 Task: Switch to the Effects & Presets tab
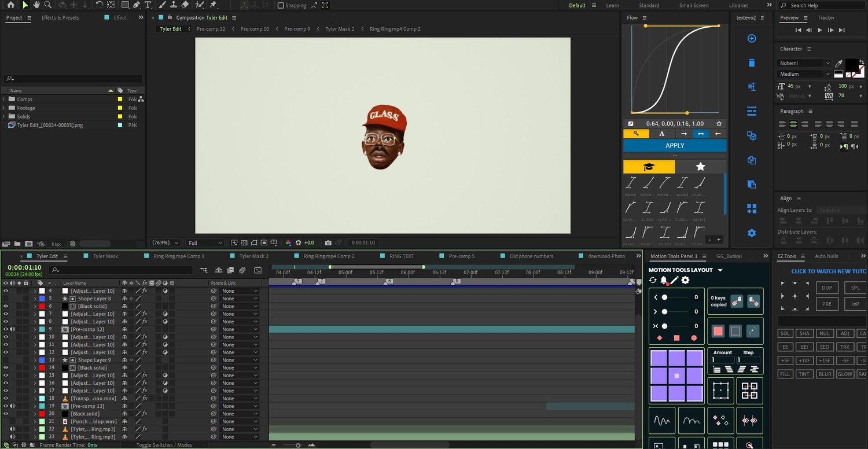click(60, 18)
